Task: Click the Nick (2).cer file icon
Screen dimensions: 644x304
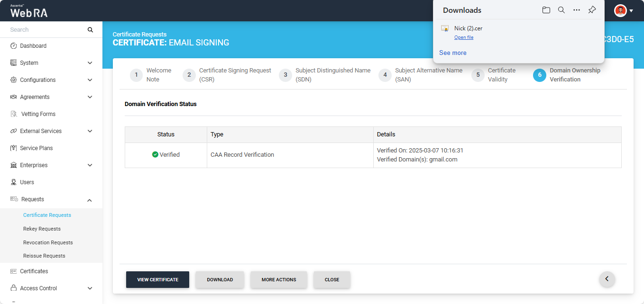Action: pyautogui.click(x=445, y=28)
